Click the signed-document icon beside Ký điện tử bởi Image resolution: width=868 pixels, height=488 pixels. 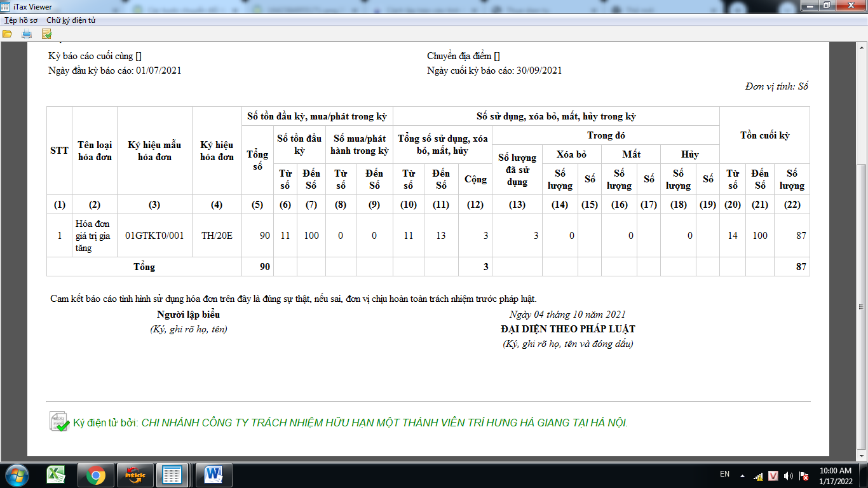click(x=59, y=422)
